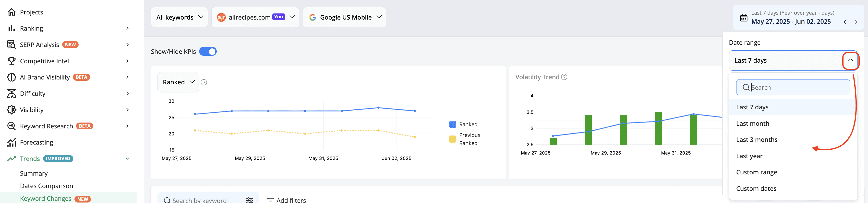The image size is (868, 203).
Task: Toggle the Previous Ranked legend entry
Action: pyautogui.click(x=465, y=139)
